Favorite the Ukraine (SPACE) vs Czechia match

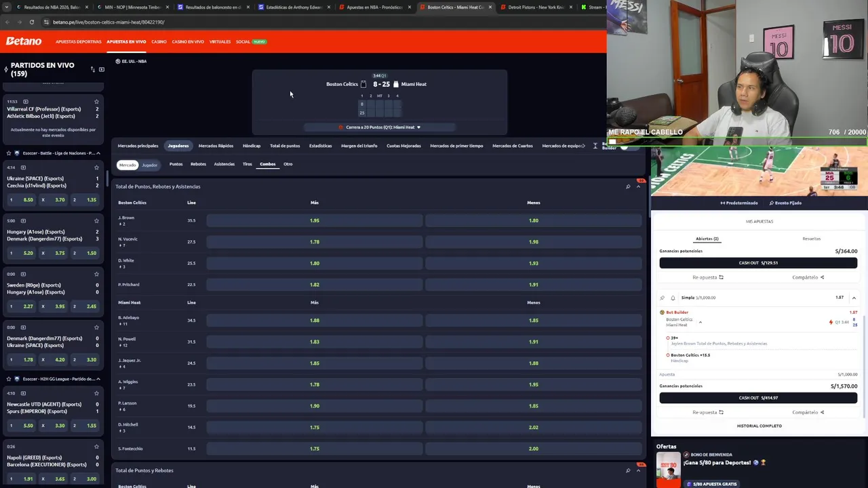pos(96,167)
